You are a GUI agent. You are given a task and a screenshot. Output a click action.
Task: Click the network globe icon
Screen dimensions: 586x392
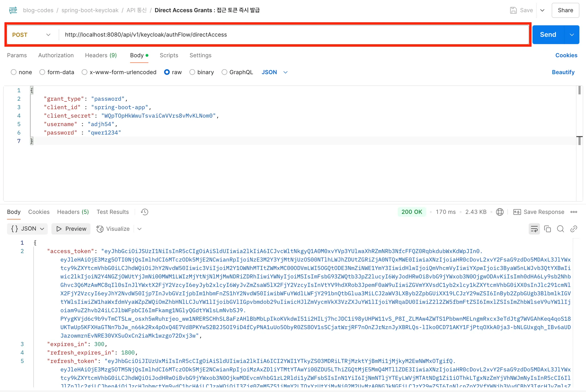tap(500, 212)
